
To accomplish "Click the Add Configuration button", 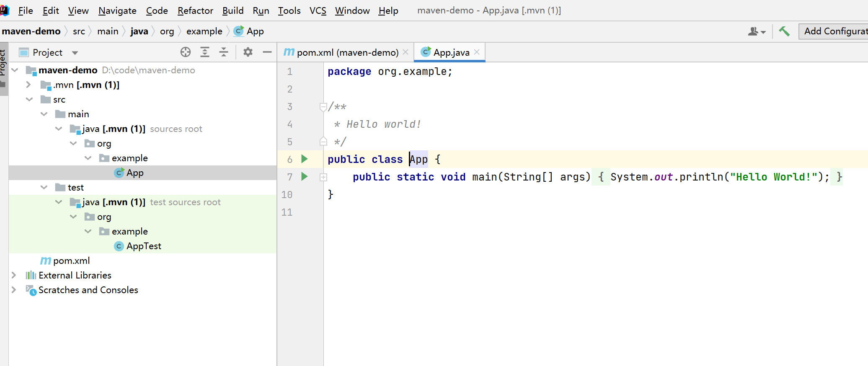I will (834, 31).
